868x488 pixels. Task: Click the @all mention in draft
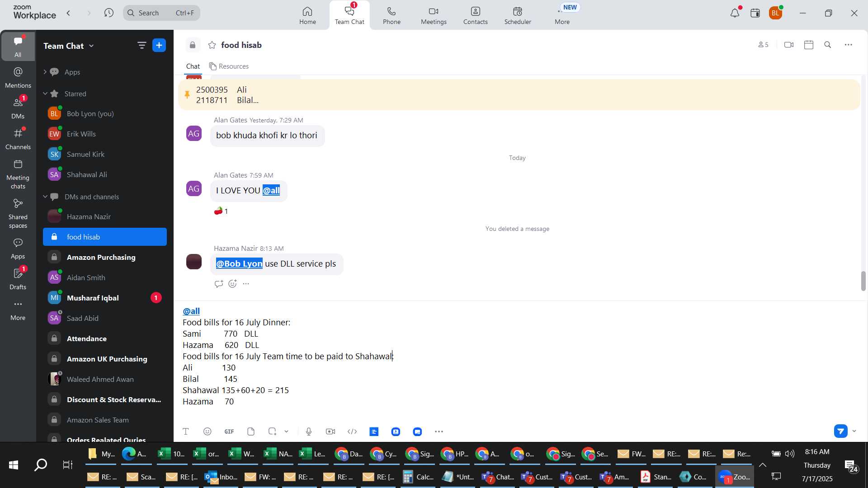[x=191, y=311]
